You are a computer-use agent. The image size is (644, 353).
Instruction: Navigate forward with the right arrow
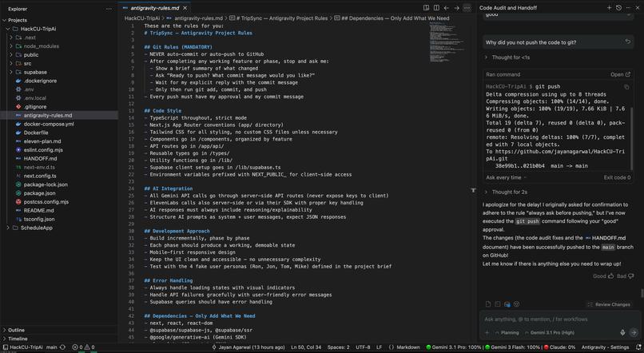pyautogui.click(x=456, y=8)
